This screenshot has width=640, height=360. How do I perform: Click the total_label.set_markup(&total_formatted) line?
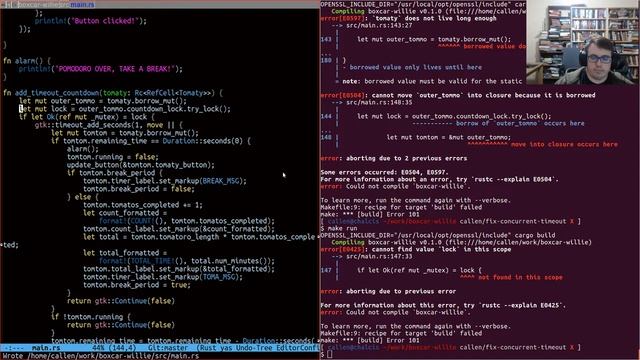pos(179,269)
